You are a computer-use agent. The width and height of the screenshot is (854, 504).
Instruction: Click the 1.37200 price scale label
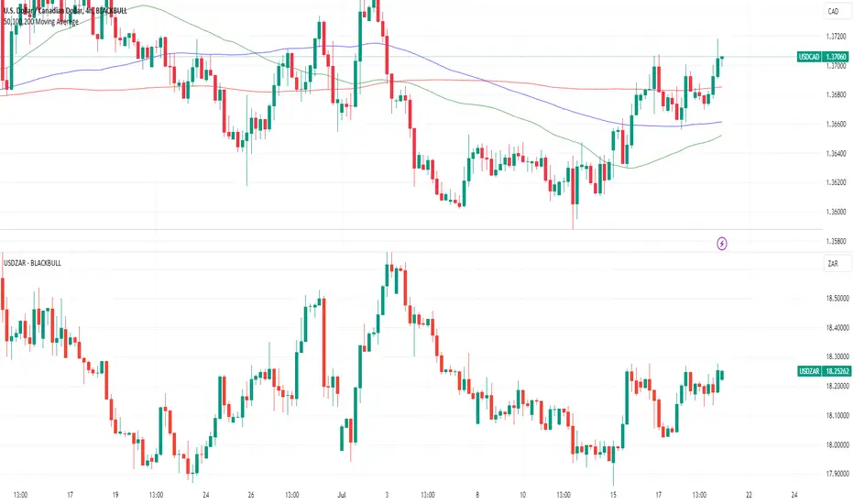(836, 37)
